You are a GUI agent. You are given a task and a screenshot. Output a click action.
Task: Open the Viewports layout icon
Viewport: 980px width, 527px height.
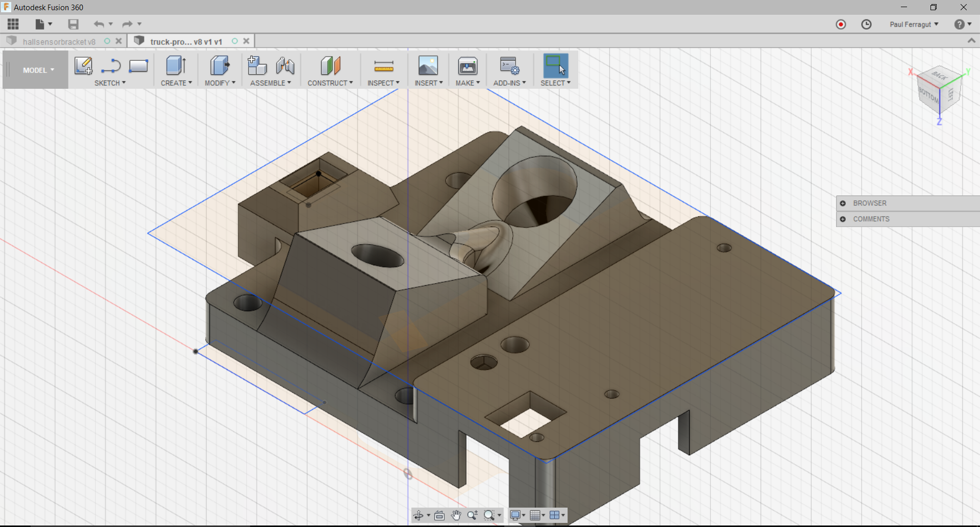(554, 515)
